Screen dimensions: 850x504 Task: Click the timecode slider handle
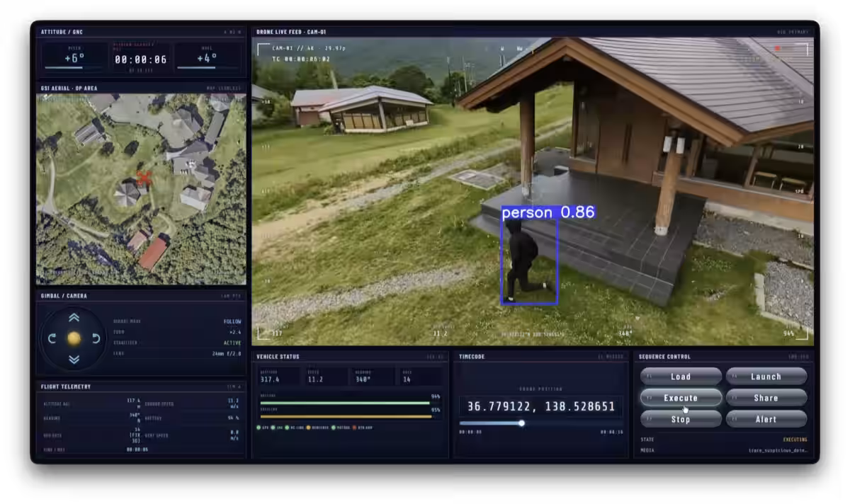click(521, 423)
